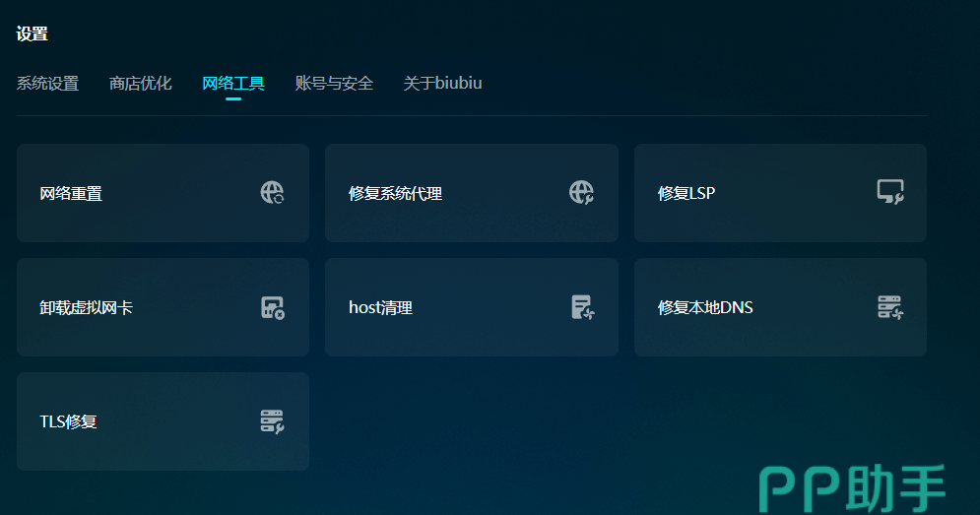Open the 关于biubiu tab
This screenshot has width=980, height=515.
442,84
